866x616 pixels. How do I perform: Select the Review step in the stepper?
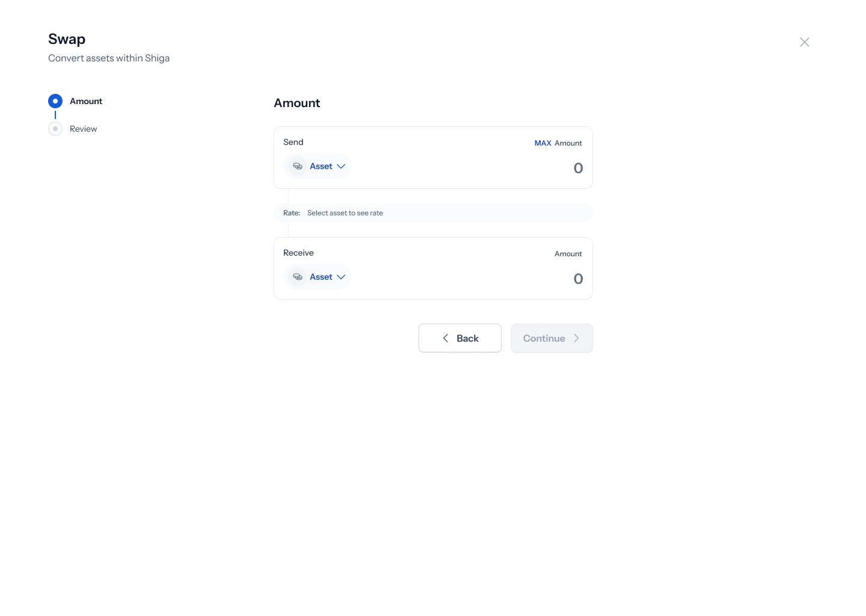coord(73,129)
